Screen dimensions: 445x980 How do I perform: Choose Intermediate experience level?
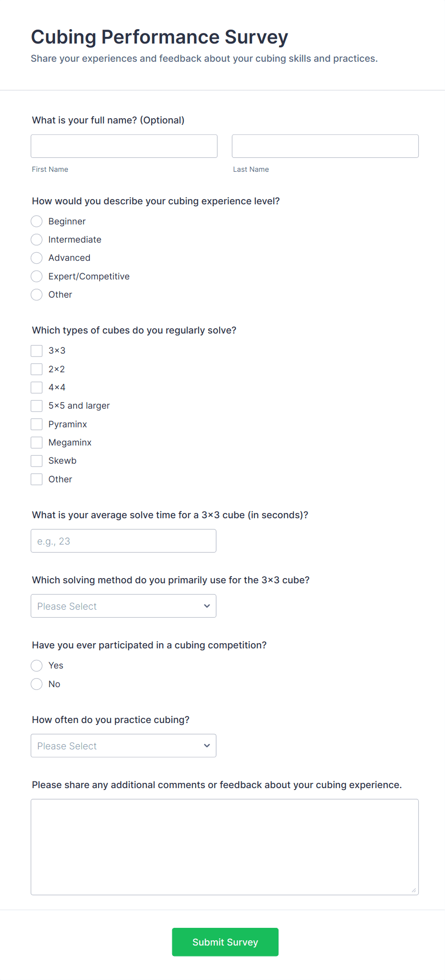tap(37, 239)
